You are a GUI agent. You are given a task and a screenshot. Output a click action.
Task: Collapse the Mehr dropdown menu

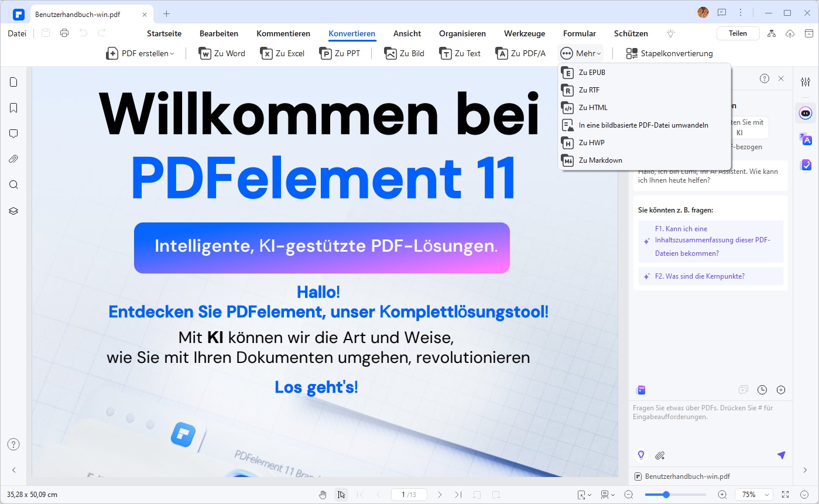tap(580, 53)
